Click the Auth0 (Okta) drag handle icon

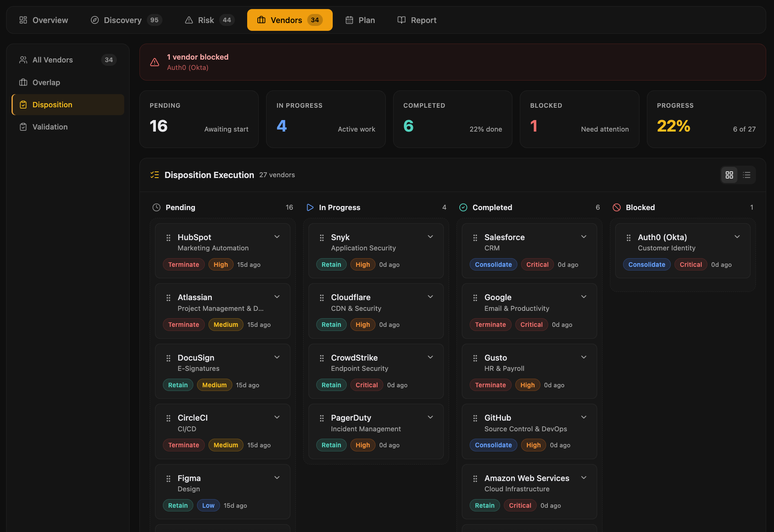coord(628,238)
